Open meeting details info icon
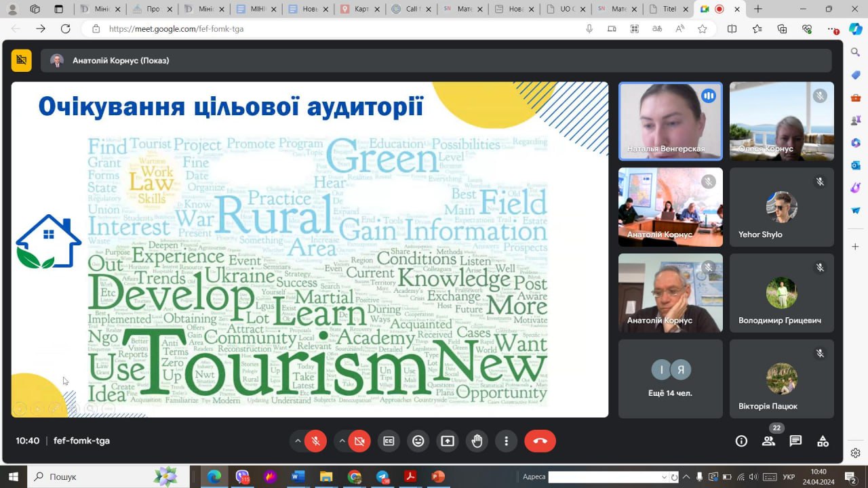 tap(741, 441)
